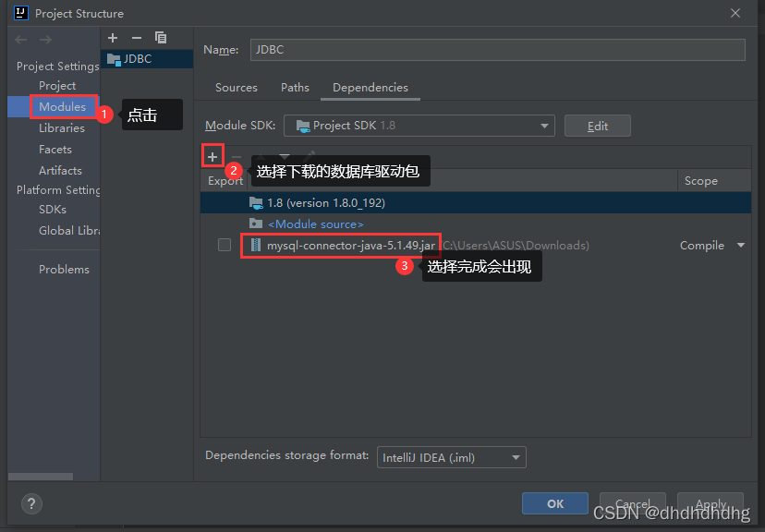
Task: Open Global Libraries in the sidebar
Action: click(x=69, y=231)
